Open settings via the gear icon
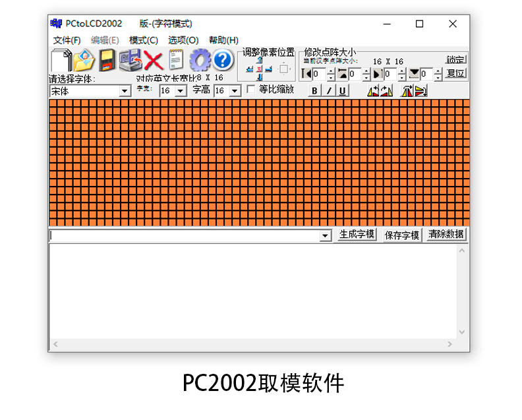This screenshot has width=522, height=420. point(200,60)
